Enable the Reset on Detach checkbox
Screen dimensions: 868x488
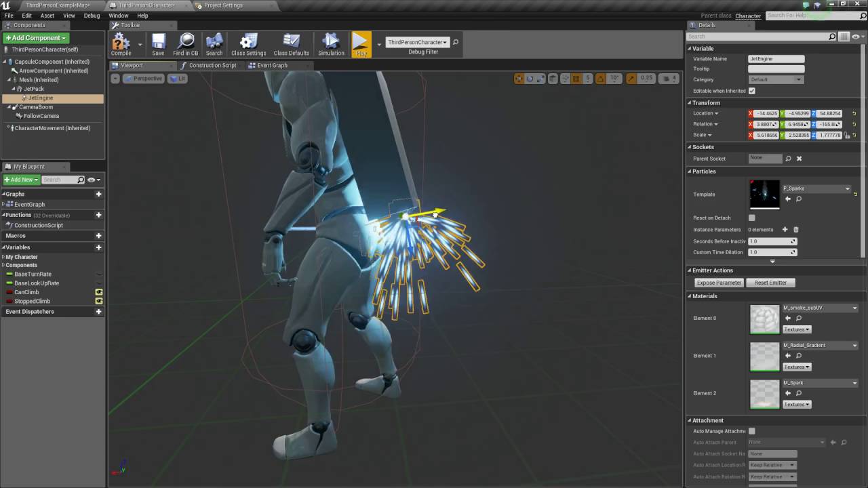751,218
